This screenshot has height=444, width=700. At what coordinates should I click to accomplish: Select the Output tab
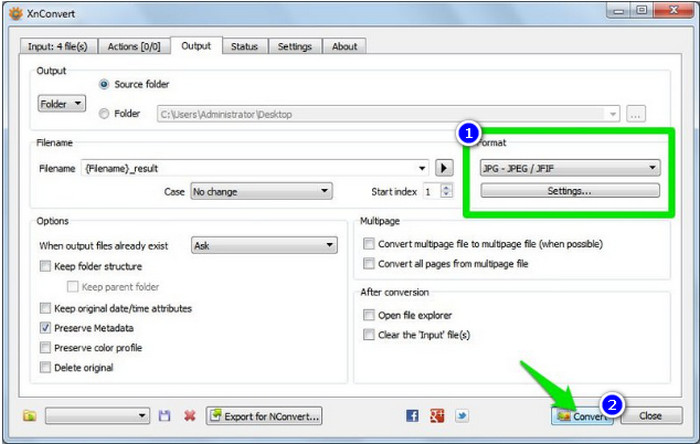click(196, 46)
